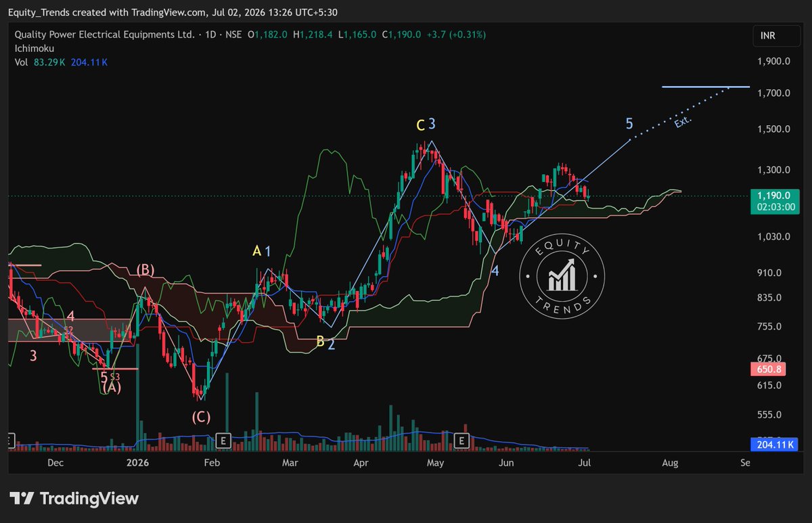This screenshot has height=523, width=812.
Task: Click the TradingView logo at the bottom
Action: tap(74, 499)
